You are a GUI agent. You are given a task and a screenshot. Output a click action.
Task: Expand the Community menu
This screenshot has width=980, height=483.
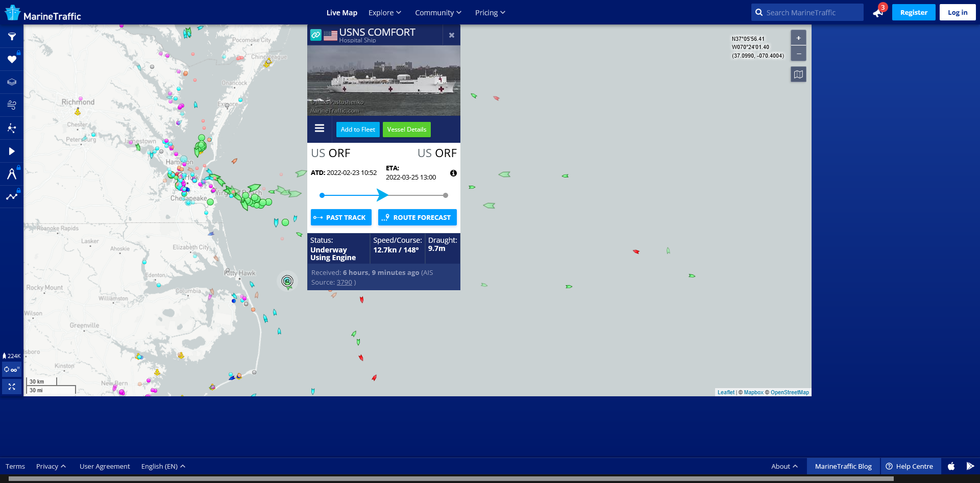[x=438, y=13]
